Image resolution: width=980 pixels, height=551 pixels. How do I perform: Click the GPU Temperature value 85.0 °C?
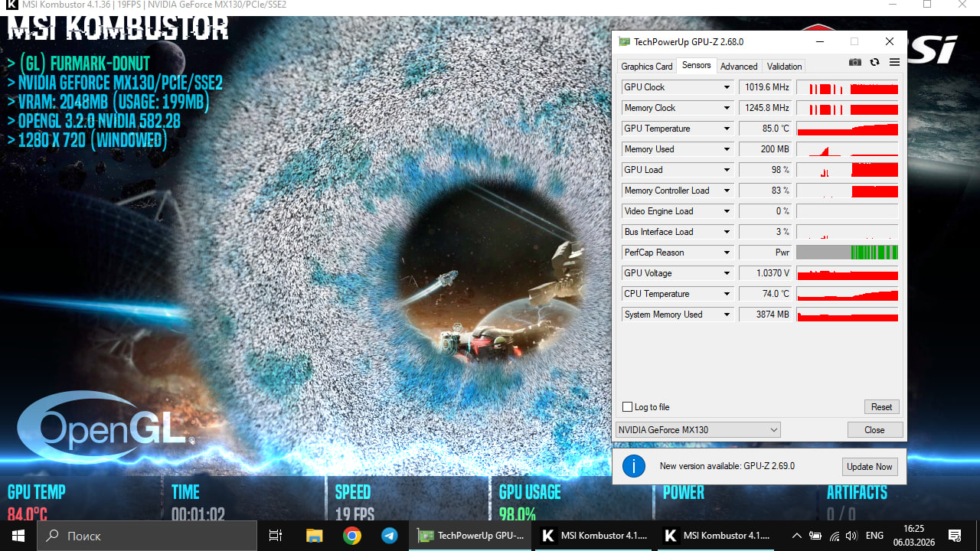[765, 129]
